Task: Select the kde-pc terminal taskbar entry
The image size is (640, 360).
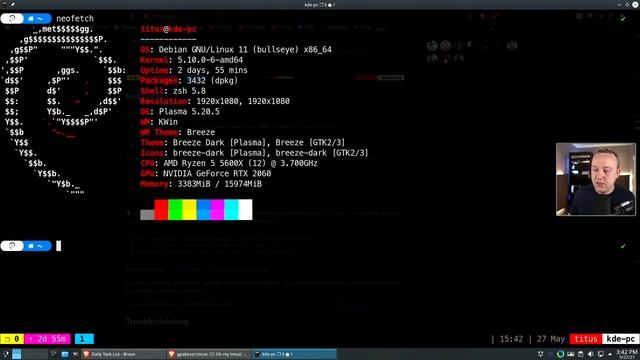Action: (294, 354)
